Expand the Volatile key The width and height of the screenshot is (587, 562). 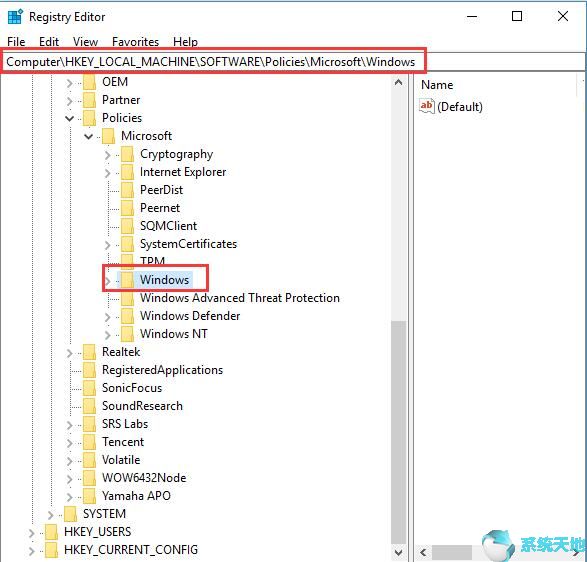[x=70, y=461]
